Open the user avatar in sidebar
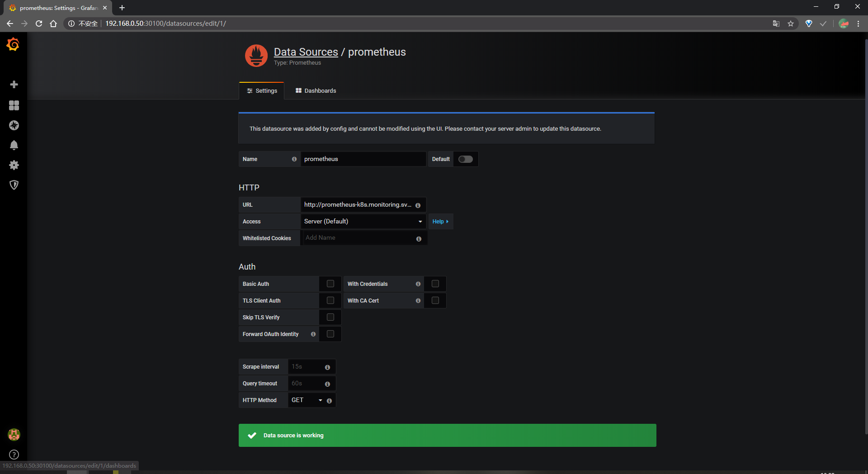Viewport: 868px width, 474px height. point(14,435)
